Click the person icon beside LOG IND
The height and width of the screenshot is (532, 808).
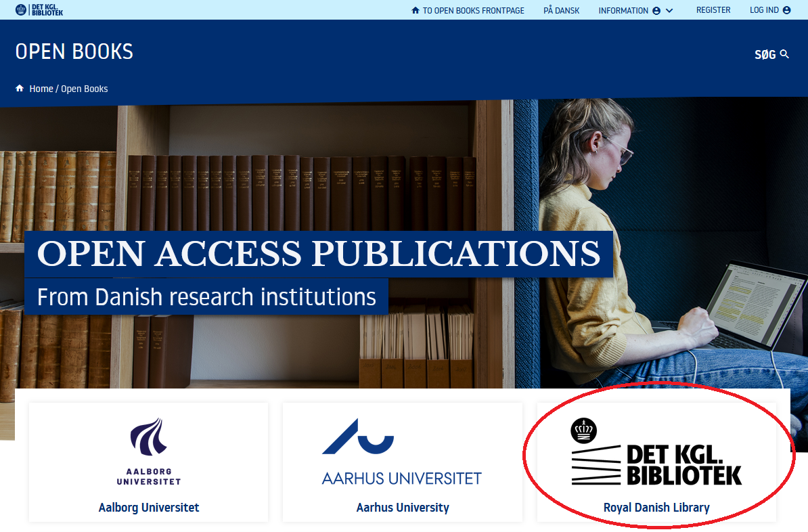tap(786, 9)
